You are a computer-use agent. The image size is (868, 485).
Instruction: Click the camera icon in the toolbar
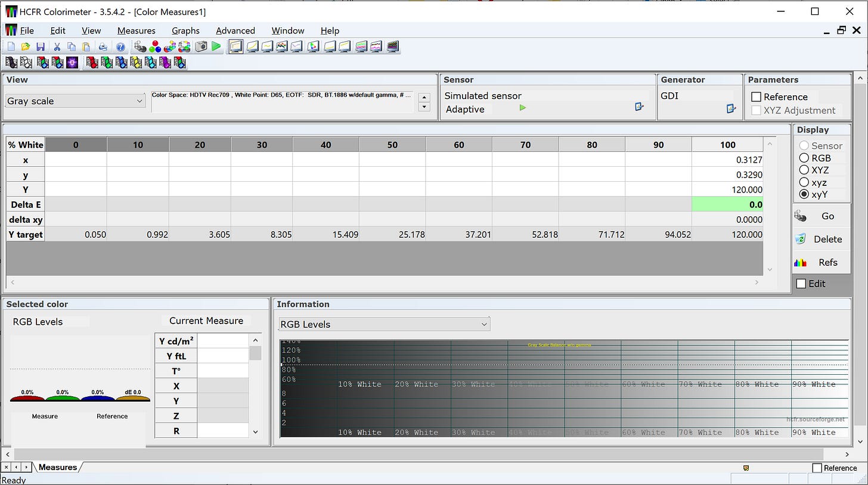[201, 46]
